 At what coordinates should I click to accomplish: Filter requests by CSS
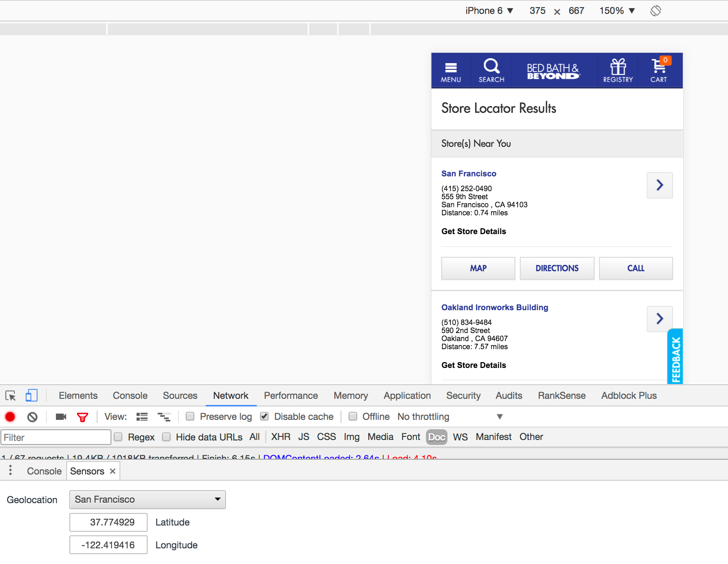point(327,437)
